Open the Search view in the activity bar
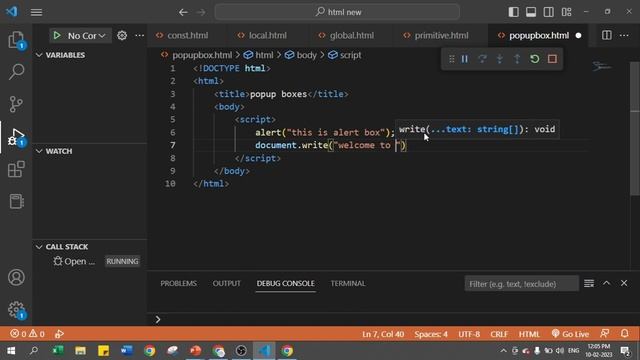 click(x=16, y=71)
